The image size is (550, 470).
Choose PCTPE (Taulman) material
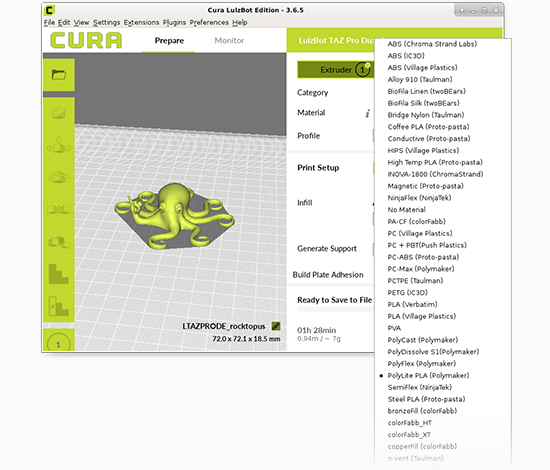[x=443, y=281]
